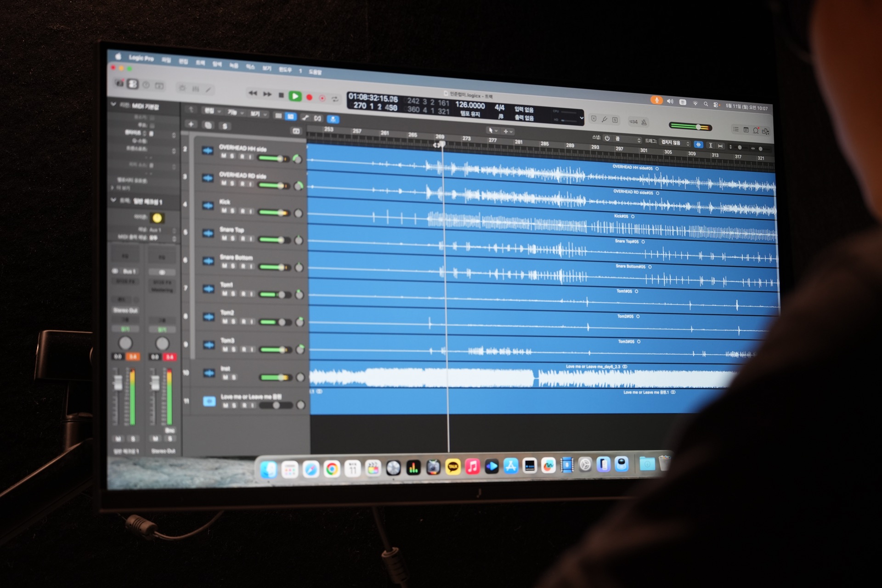Click the Capture Recording button
882x588 pixels.
click(322, 98)
